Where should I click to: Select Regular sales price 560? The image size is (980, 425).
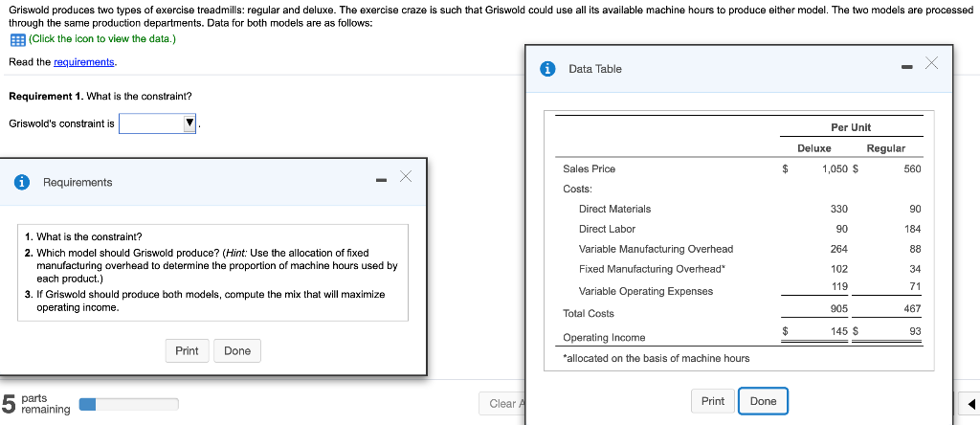[x=912, y=168]
